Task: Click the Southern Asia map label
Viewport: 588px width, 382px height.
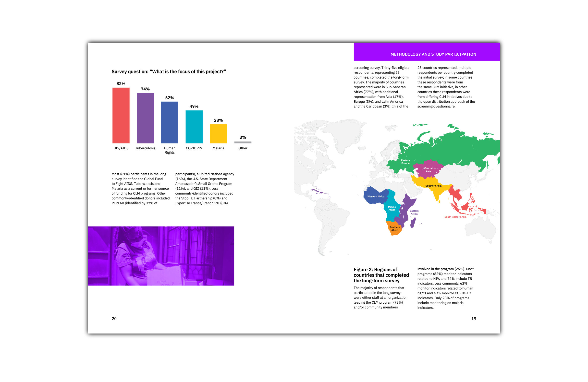Action: click(x=433, y=186)
